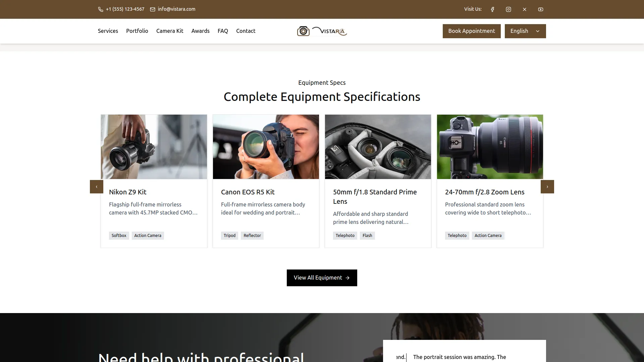Open the Facebook social icon

[x=492, y=9]
